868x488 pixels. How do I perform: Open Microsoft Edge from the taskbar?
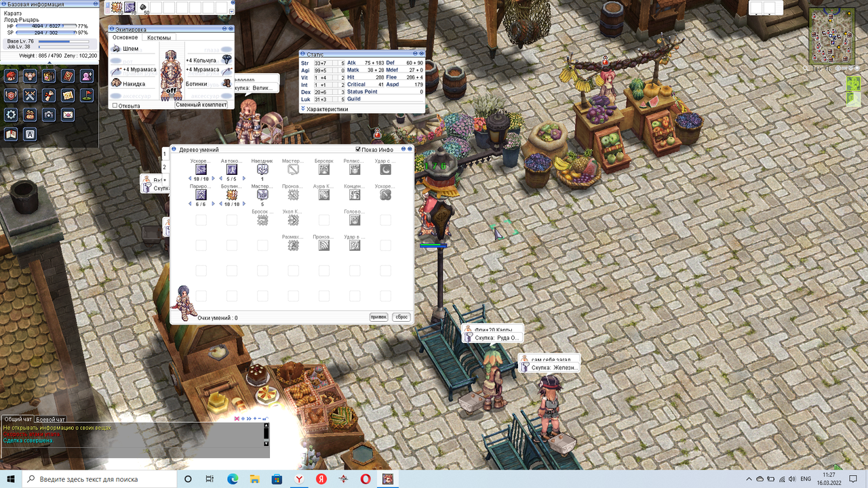tap(233, 479)
